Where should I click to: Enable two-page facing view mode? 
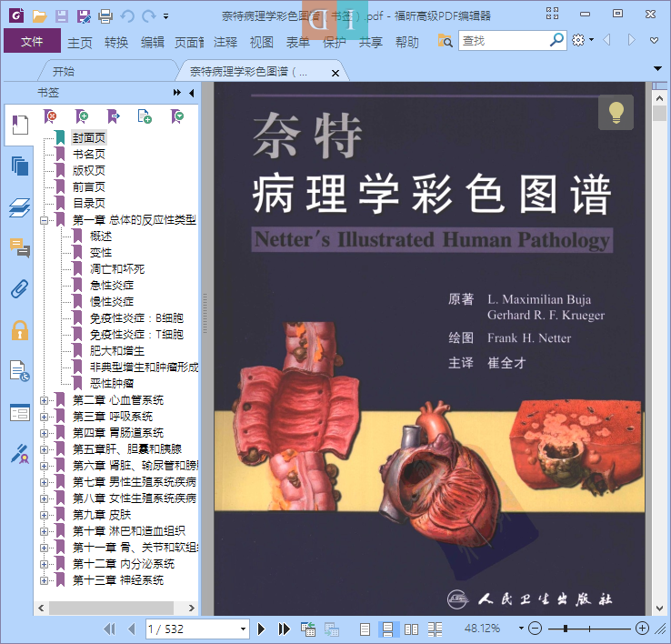pos(411,629)
